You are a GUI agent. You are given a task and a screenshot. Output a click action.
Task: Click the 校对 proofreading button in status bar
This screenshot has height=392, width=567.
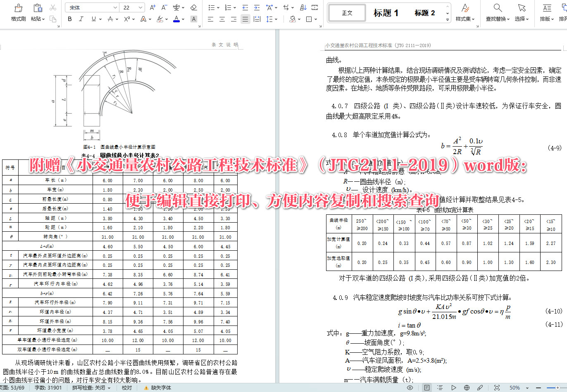tap(126, 388)
